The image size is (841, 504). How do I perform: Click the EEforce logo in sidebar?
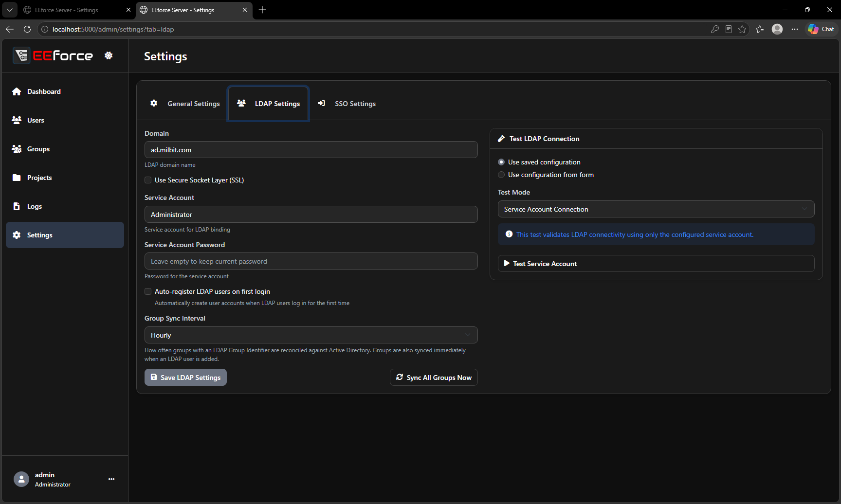pyautogui.click(x=53, y=55)
